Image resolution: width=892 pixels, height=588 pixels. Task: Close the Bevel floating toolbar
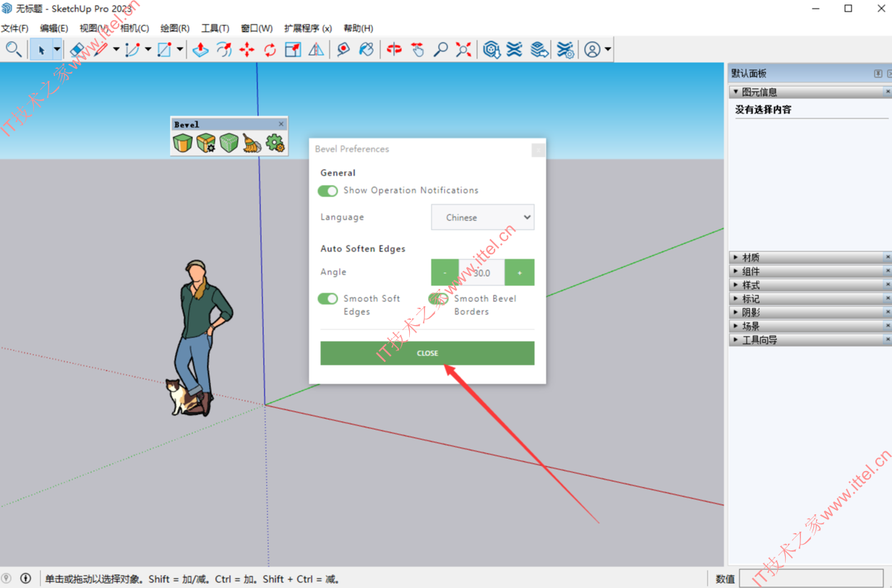click(x=281, y=124)
